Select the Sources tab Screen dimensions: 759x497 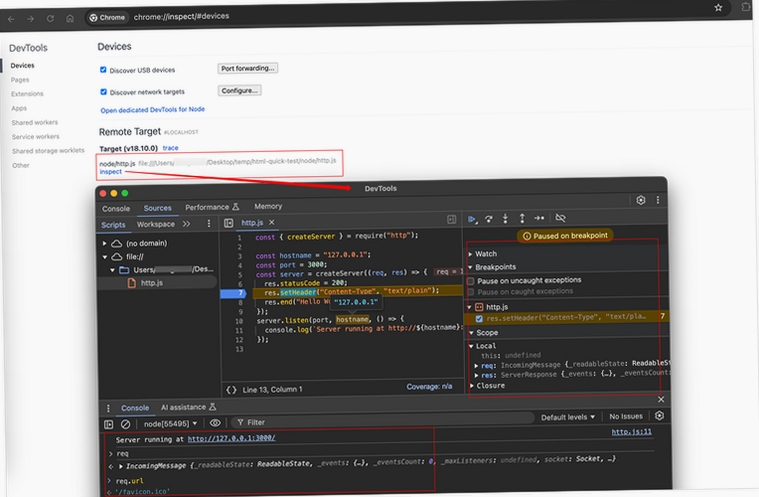point(157,208)
